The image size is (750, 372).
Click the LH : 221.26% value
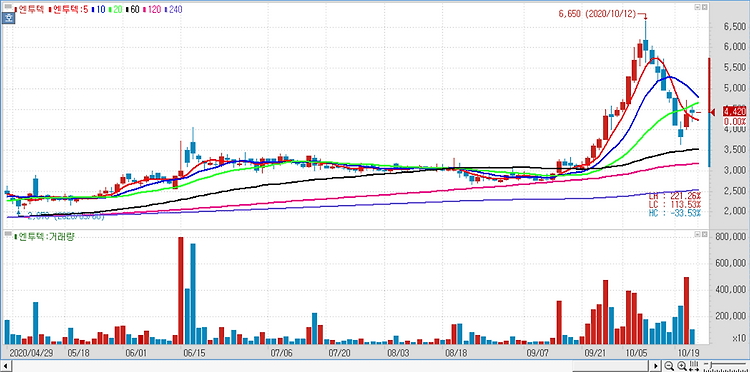[674, 196]
